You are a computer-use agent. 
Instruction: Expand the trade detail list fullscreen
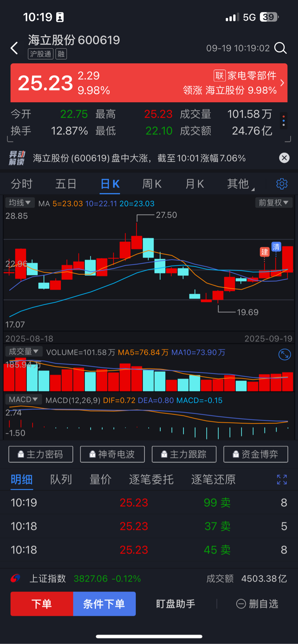pyautogui.click(x=282, y=480)
